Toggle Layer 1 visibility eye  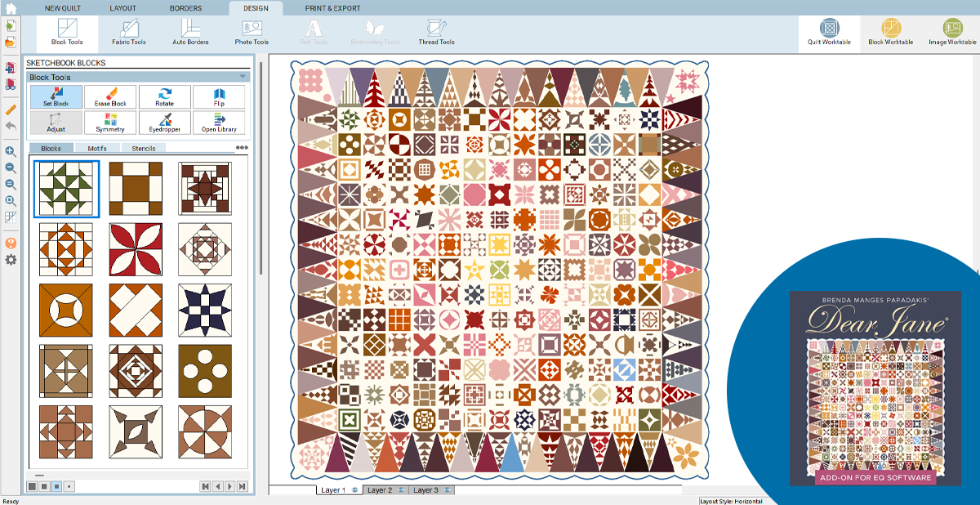(x=355, y=490)
